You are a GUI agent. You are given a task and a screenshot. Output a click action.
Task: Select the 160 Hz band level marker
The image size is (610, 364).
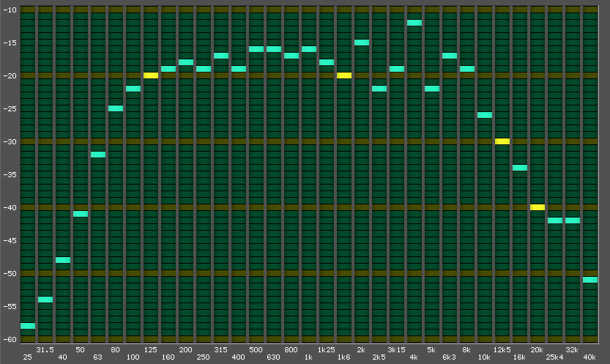pyautogui.click(x=168, y=69)
